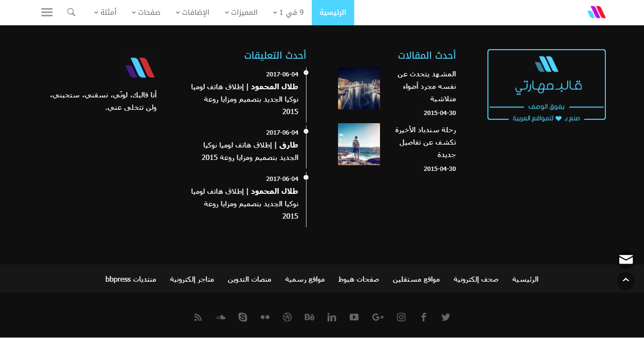Open the YouTube social link
This screenshot has width=644, height=338.
pos(354,317)
